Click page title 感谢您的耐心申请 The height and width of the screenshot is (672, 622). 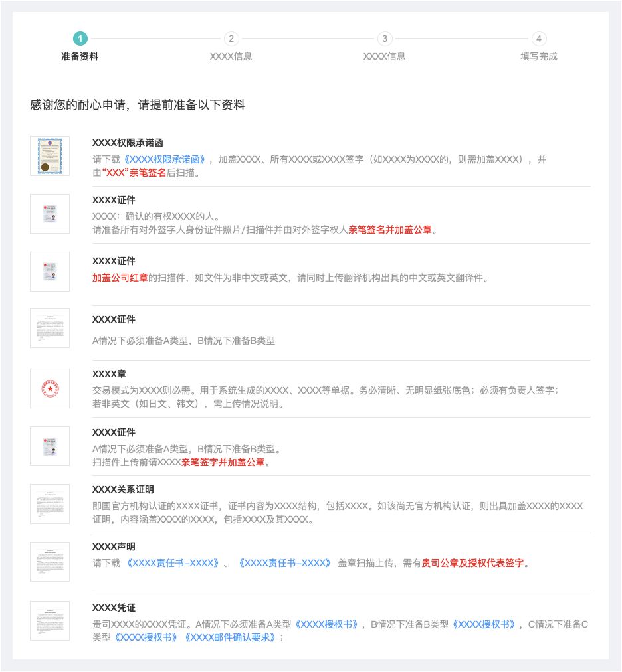[78, 105]
